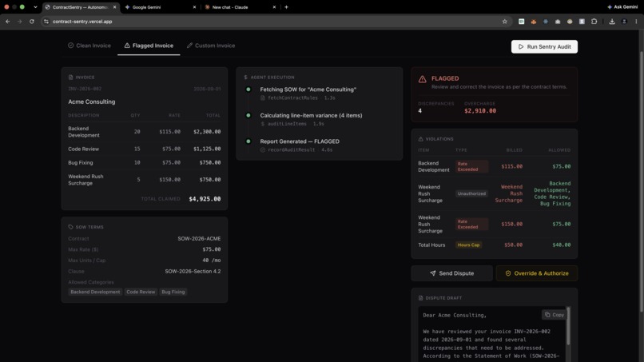Screen dimensions: 644x362
Task: Click the Violations header warning icon
Action: [x=420, y=139]
